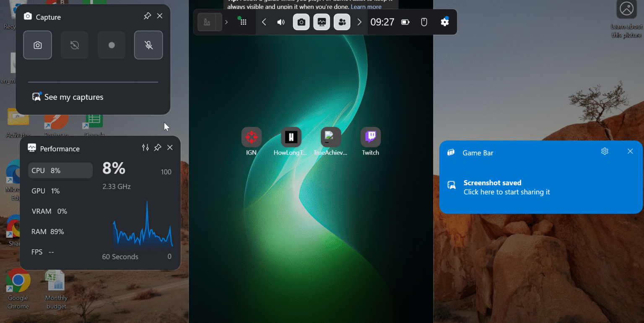The image size is (644, 323).
Task: Show next widgets with right chevron
Action: coord(359,22)
